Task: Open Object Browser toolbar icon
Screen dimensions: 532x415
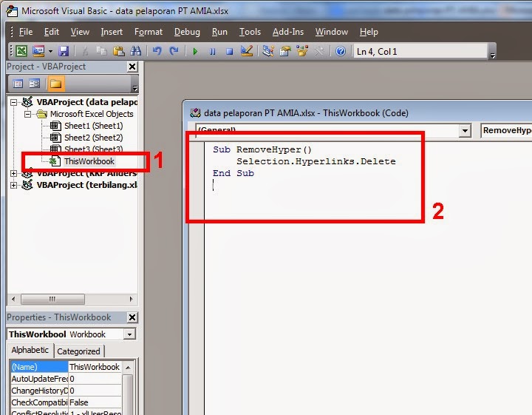Action: click(x=302, y=51)
